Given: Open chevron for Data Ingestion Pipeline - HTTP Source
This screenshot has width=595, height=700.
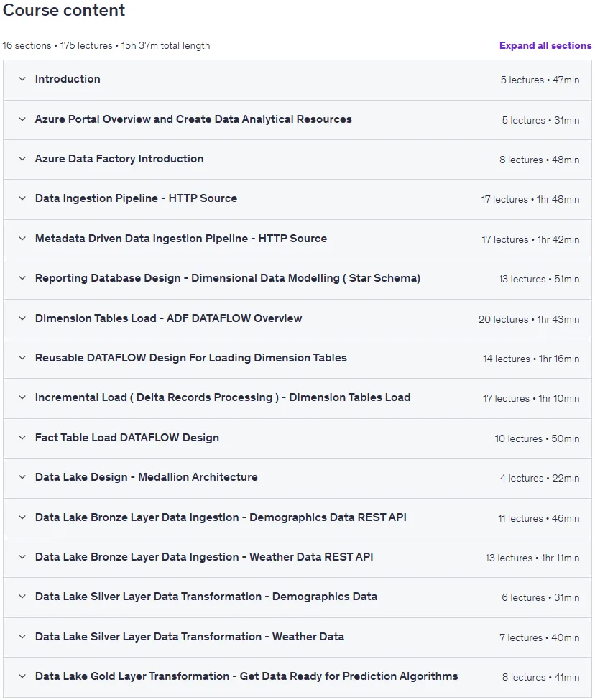Looking at the screenshot, I should (22, 198).
